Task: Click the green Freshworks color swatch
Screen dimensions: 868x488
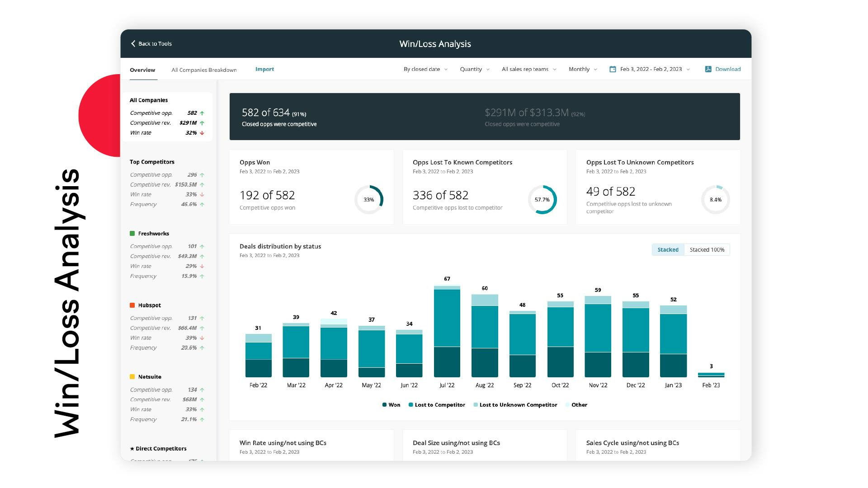Action: pos(132,234)
